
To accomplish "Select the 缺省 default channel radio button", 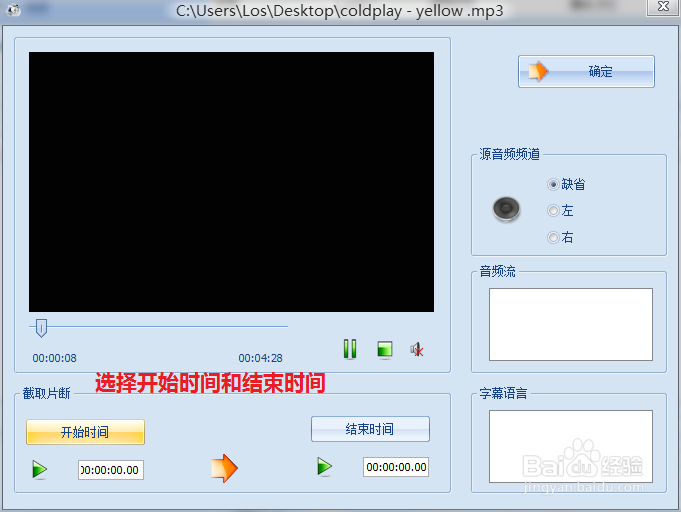I will tap(553, 185).
